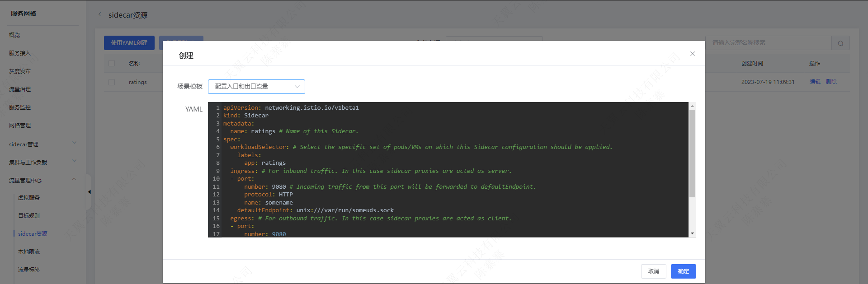Go to the 灰度发布 page
868x284 pixels.
click(20, 71)
